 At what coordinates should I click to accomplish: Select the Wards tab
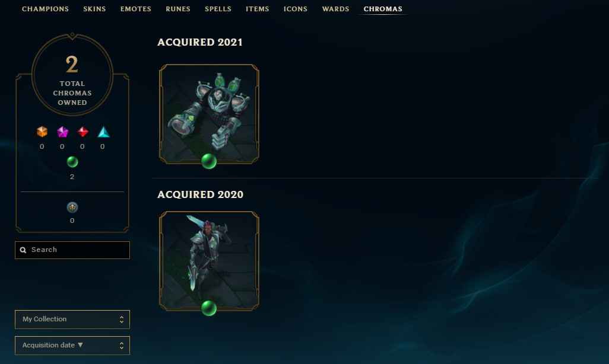pos(335,9)
